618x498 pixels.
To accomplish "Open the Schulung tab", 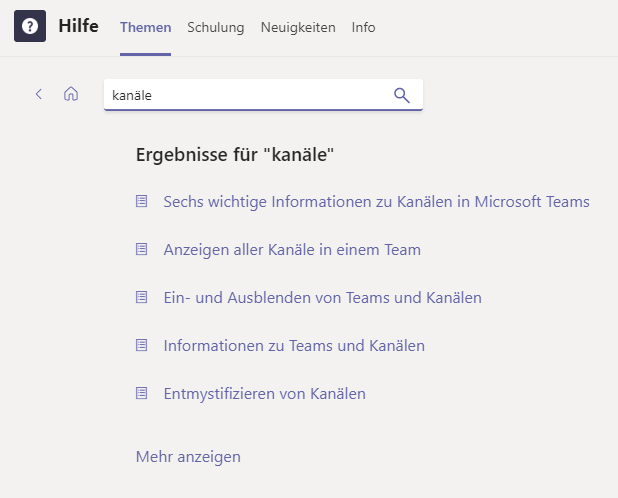I will [216, 28].
